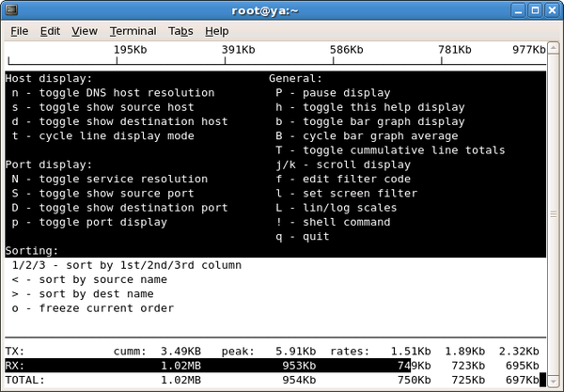Open the File menu
Screen dimensions: 564x392
[x=20, y=31]
